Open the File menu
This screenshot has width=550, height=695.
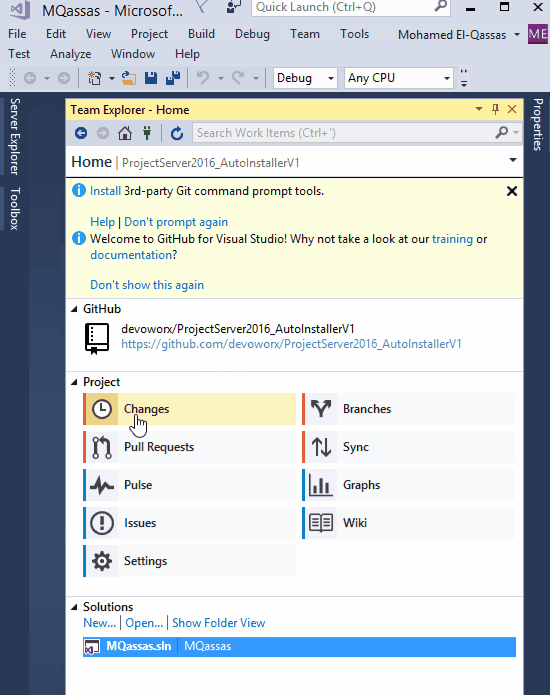[17, 34]
